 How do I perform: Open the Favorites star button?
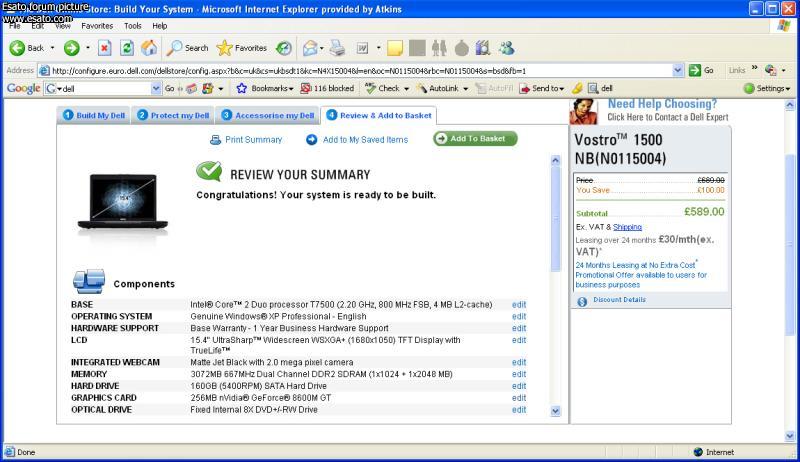(x=241, y=48)
